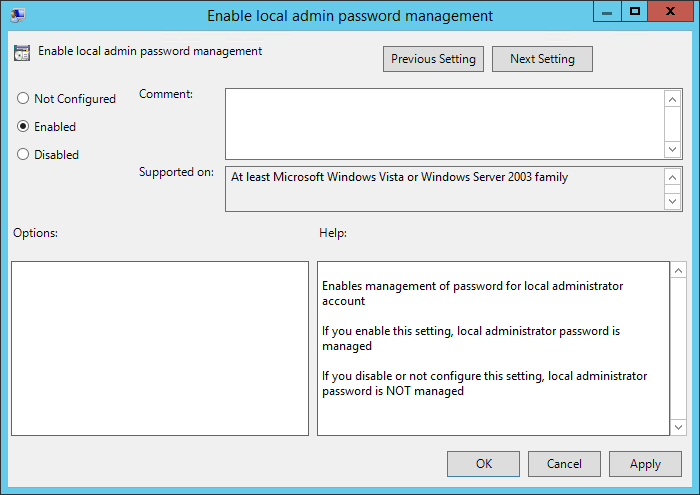
Task: Choose the Disabled radio button
Action: [23, 155]
